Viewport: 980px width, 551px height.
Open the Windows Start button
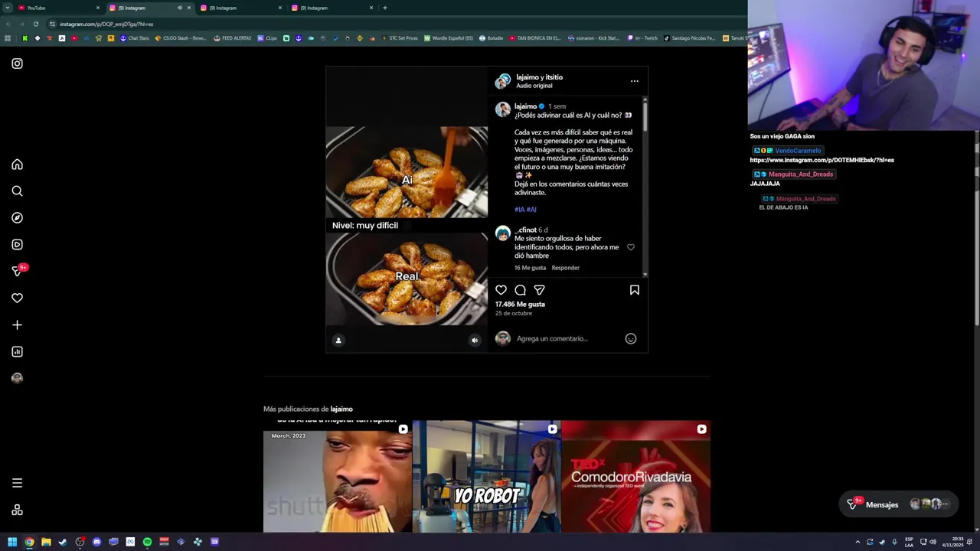(12, 542)
